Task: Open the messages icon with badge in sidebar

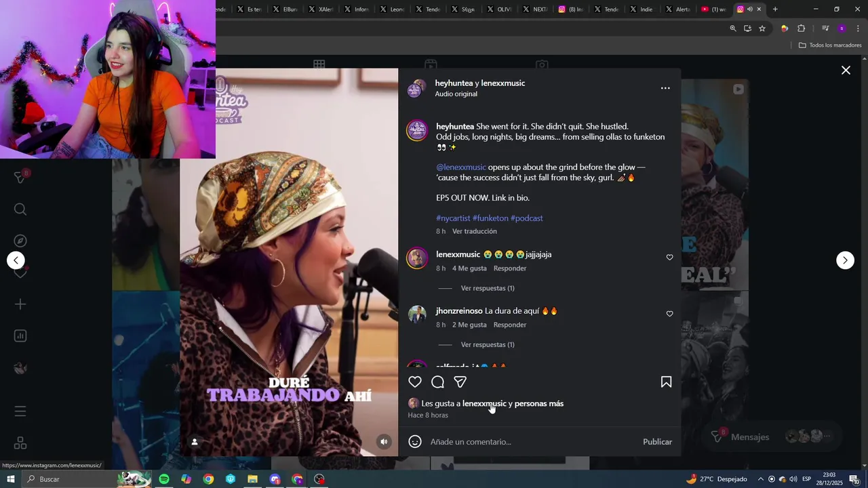Action: pyautogui.click(x=20, y=177)
